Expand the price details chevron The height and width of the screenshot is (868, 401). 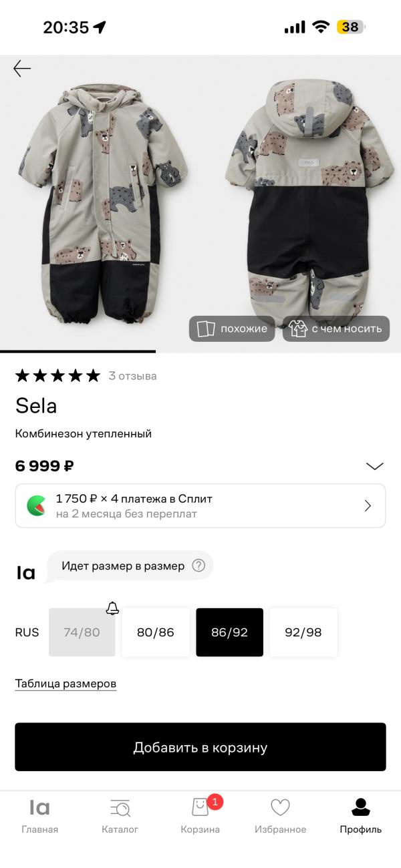pyautogui.click(x=374, y=466)
